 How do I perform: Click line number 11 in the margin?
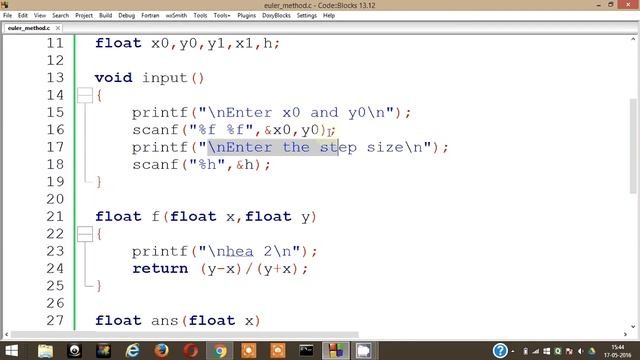(x=55, y=43)
